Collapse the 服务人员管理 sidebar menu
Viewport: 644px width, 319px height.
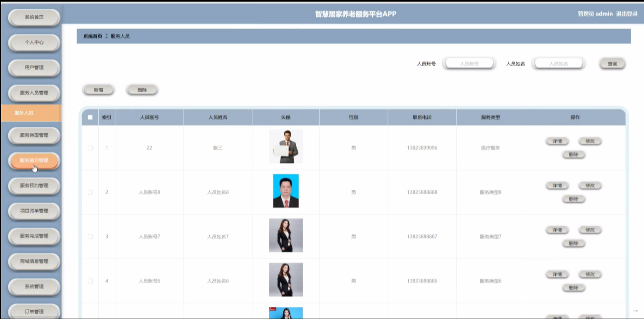point(34,93)
